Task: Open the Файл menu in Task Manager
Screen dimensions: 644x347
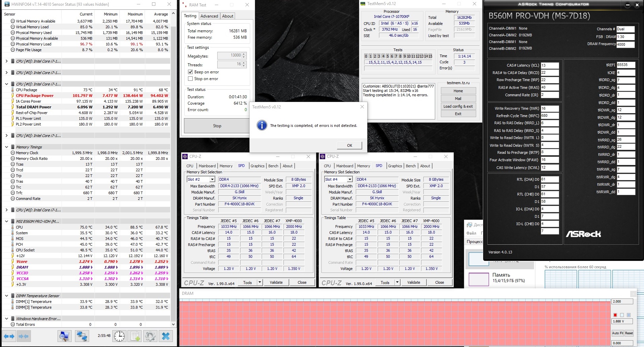Action: pyautogui.click(x=471, y=233)
